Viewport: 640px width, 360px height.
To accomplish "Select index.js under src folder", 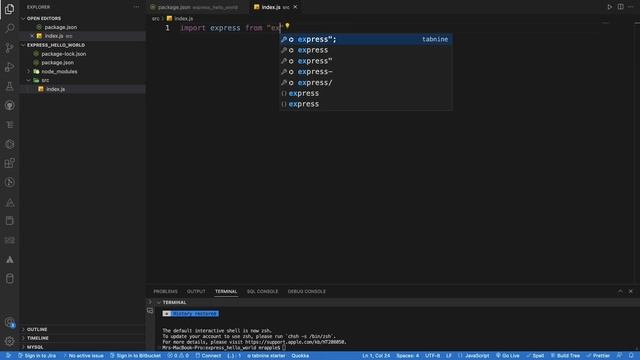I will (x=56, y=89).
